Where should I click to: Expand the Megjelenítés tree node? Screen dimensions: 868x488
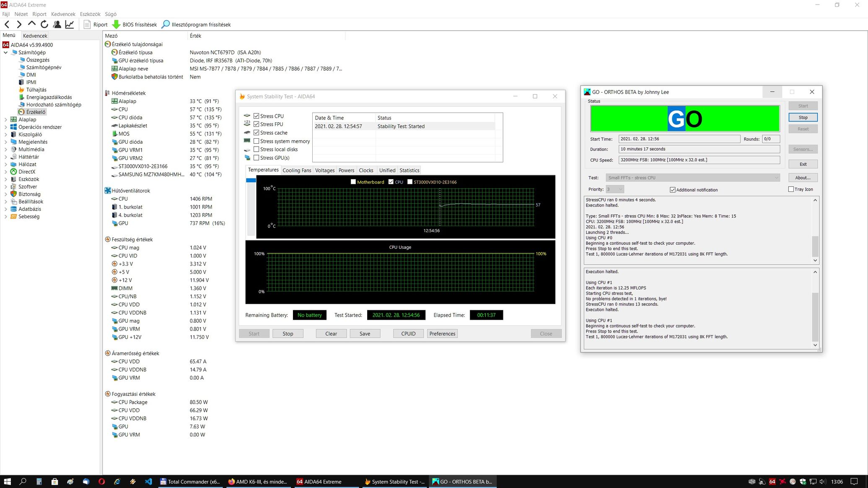coord(5,142)
